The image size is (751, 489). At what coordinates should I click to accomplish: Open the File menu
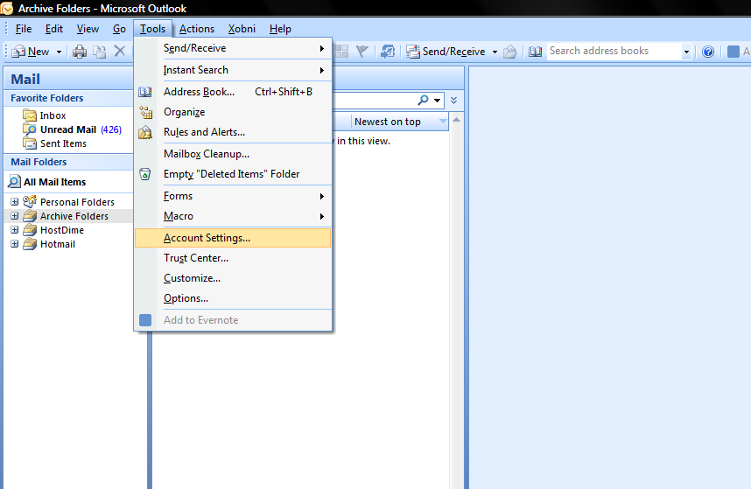point(23,29)
